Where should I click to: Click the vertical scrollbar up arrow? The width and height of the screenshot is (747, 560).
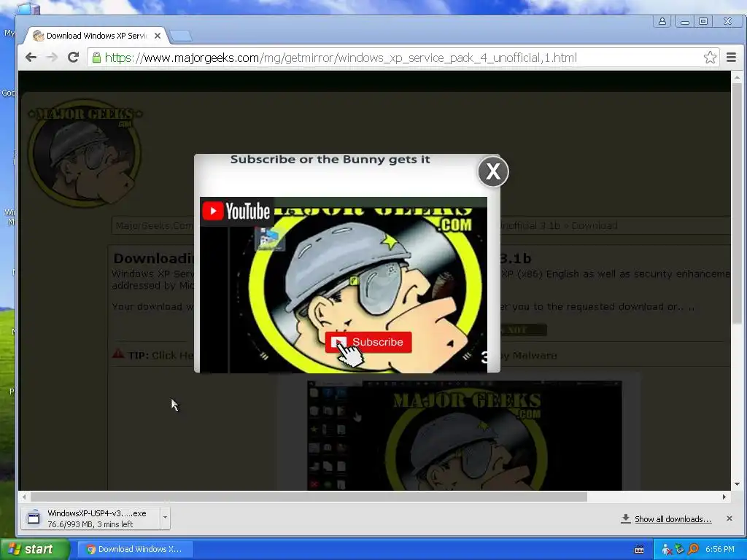(x=737, y=77)
